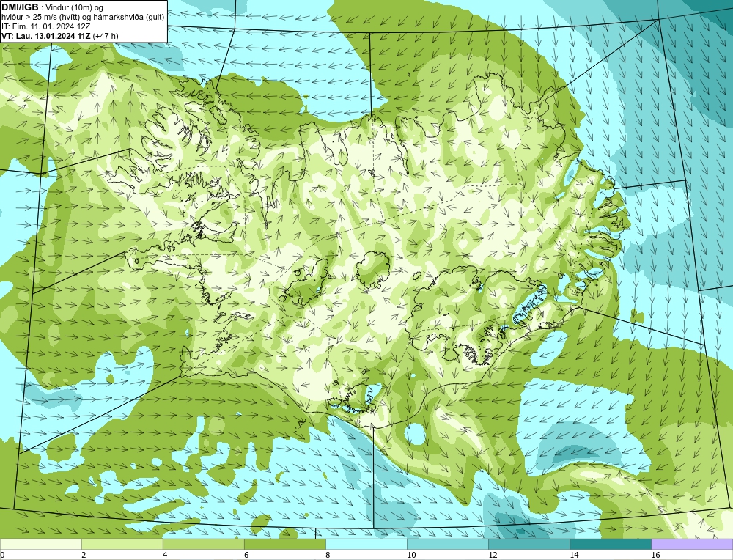
Task: Click the 'hviður > 25 m/s' legend description line
Action: [x=83, y=18]
